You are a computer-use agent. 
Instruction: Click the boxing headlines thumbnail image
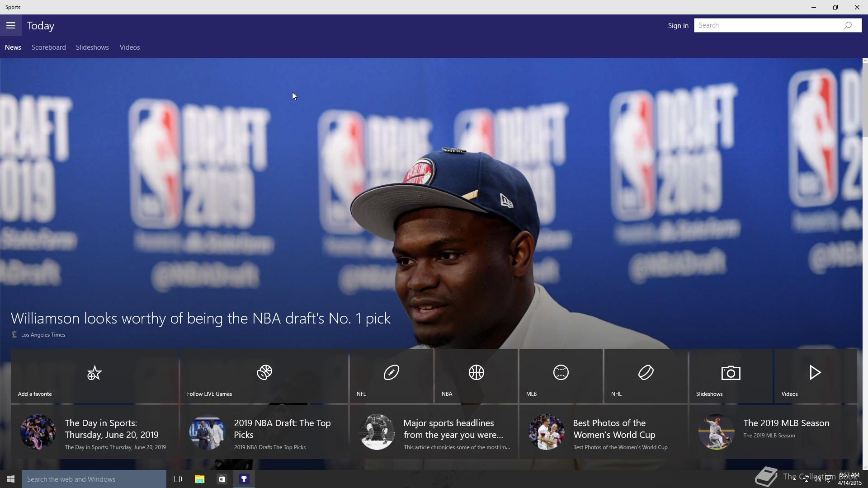(x=377, y=432)
